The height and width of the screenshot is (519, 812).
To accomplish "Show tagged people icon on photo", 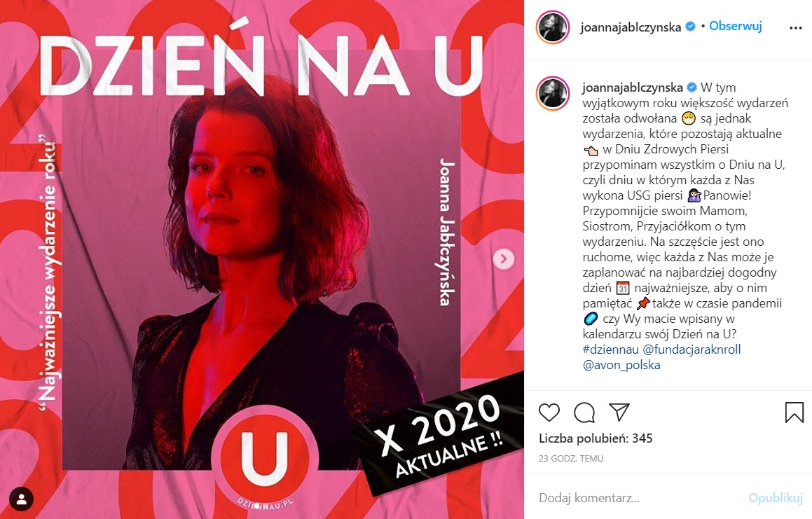I will tap(21, 499).
